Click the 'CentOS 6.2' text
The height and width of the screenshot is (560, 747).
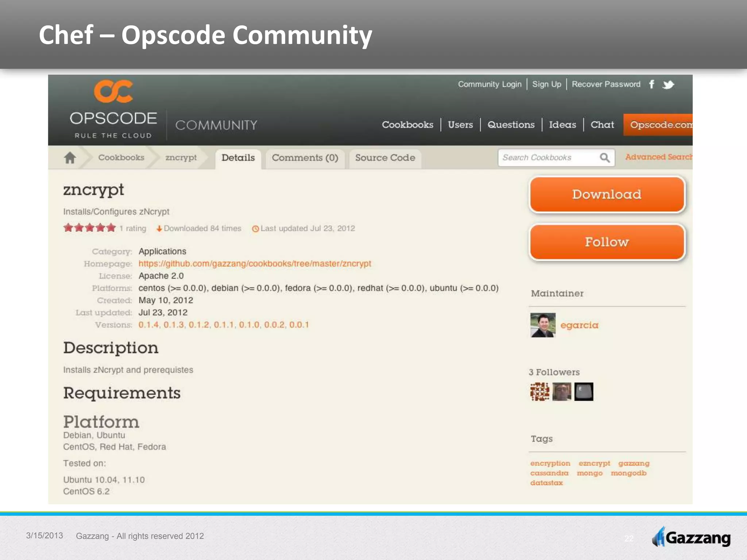pos(86,491)
